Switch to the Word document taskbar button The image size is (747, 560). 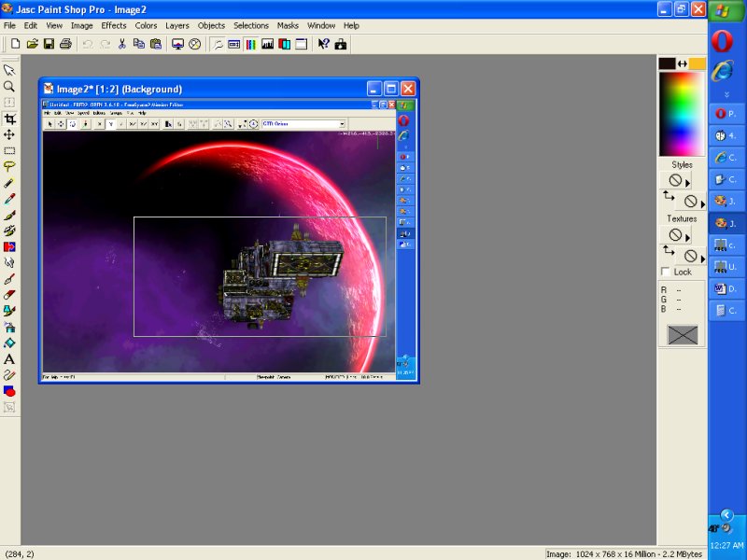coord(726,288)
